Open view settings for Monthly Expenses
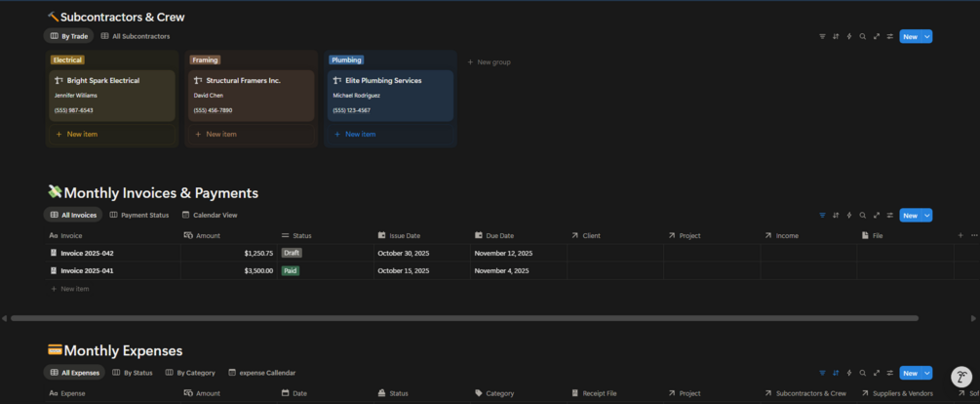Viewport: 980px width, 404px height. click(x=889, y=373)
